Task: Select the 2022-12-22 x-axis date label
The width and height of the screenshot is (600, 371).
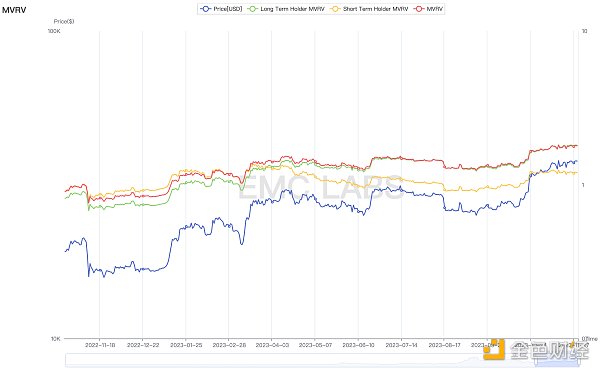Action: click(143, 345)
